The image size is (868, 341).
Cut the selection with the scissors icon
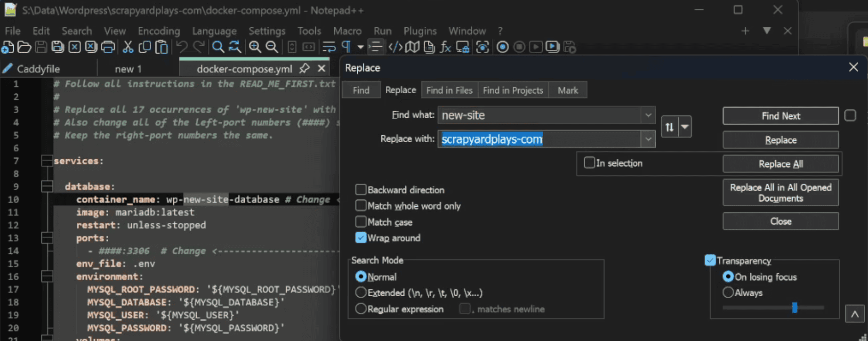click(128, 47)
